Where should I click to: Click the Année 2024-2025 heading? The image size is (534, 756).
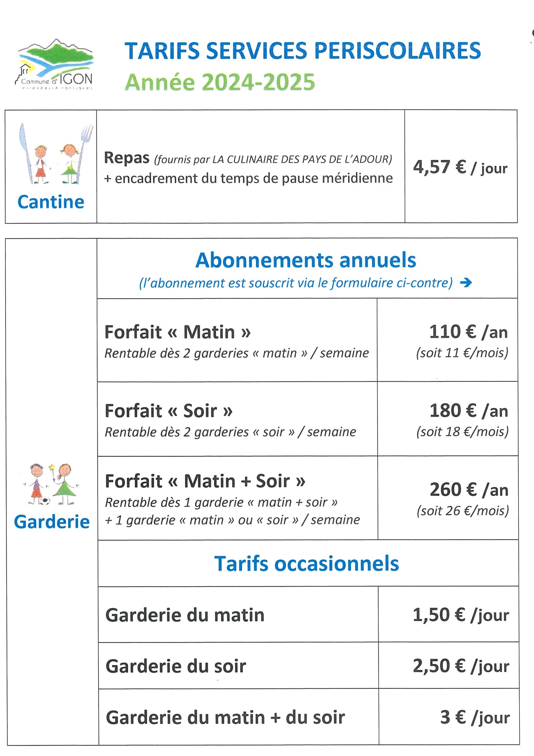coord(220,82)
